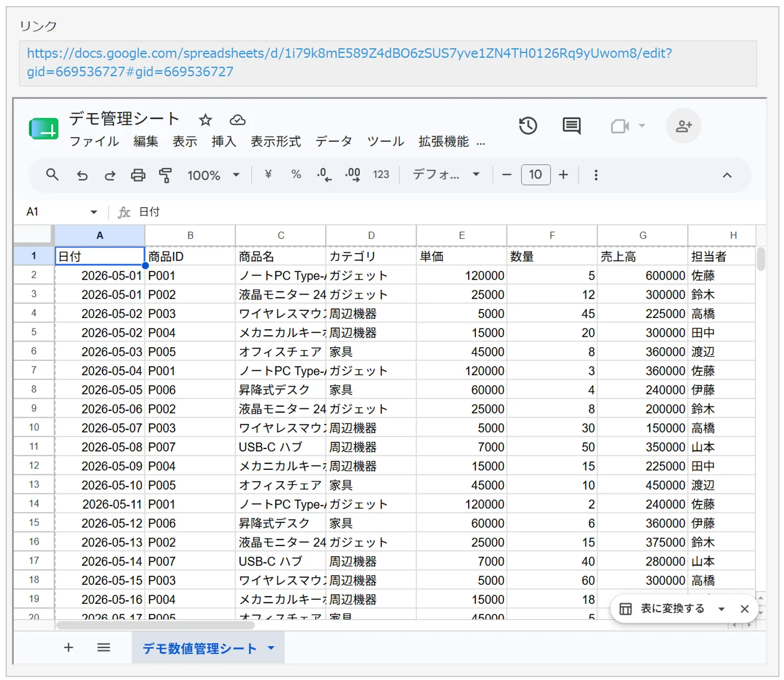Open the search menus magnifier icon
This screenshot has width=784, height=680.
pos(52,175)
